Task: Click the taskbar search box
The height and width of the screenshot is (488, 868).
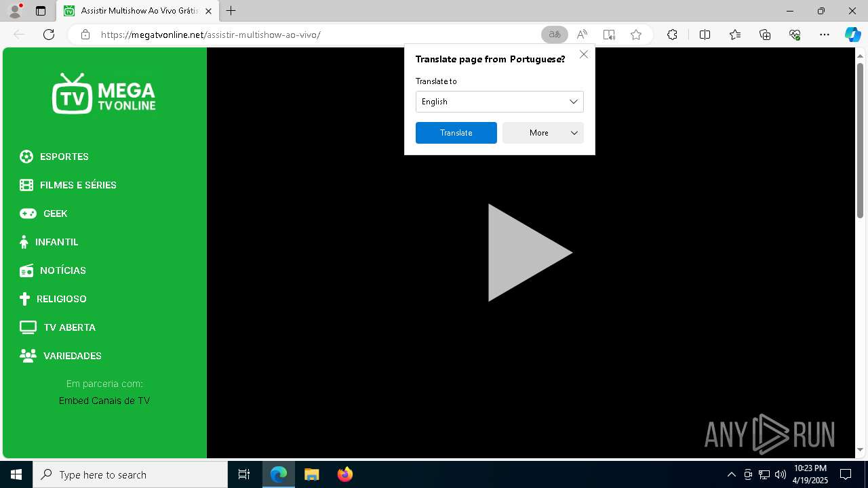Action: [130, 474]
